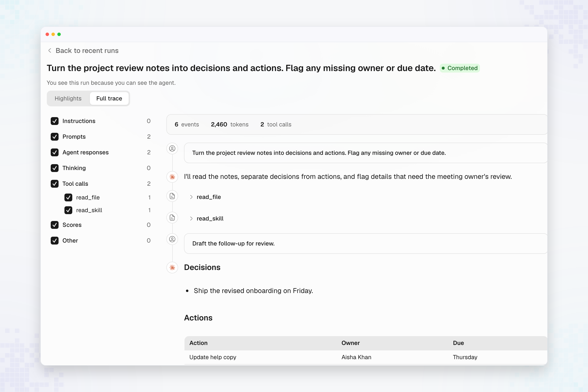Screen dimensions: 588x392
Task: Click the back chevron arrow icon
Action: click(50, 50)
